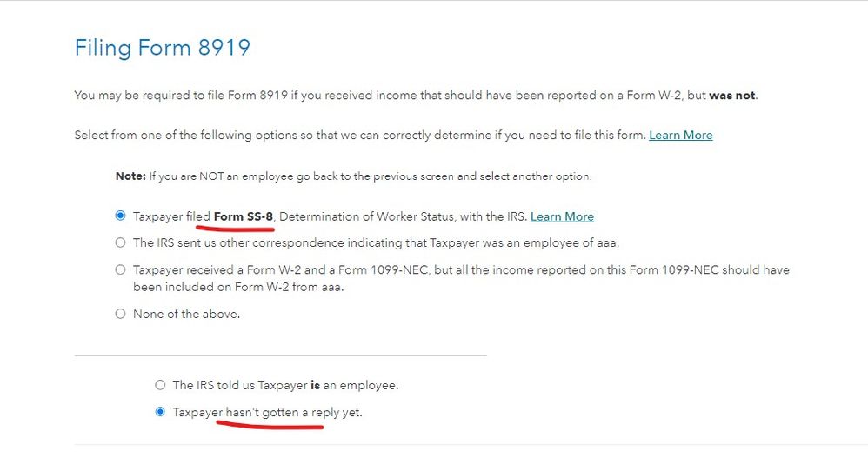
Task: Click the red underline beneath "Form SS-8"
Action: pos(236,228)
